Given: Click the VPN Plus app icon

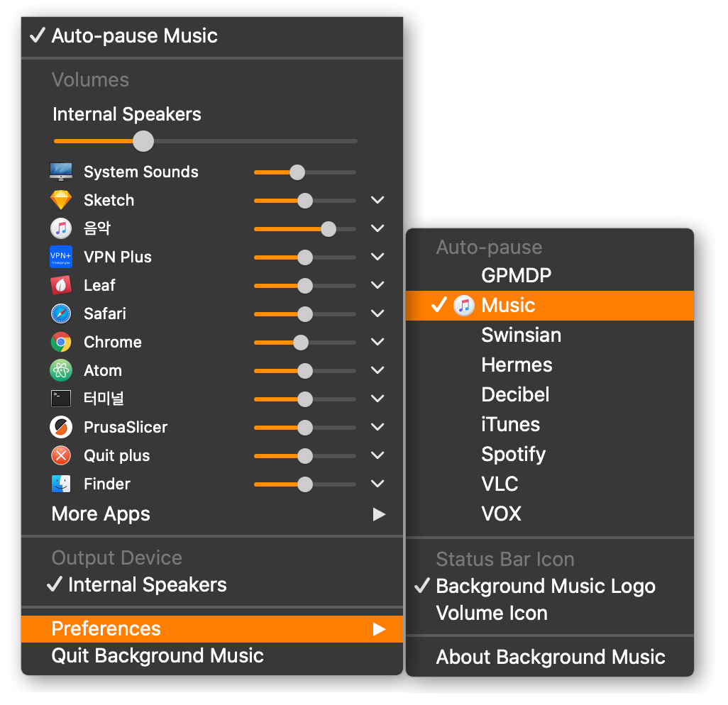Looking at the screenshot, I should 61,257.
